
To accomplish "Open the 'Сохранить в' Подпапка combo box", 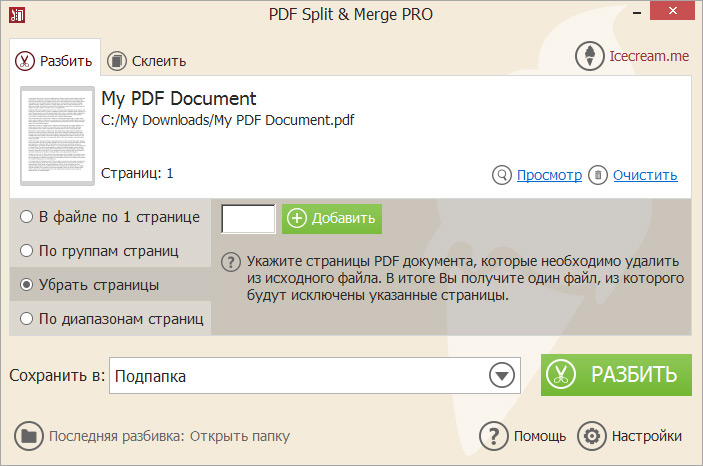I will coord(315,375).
